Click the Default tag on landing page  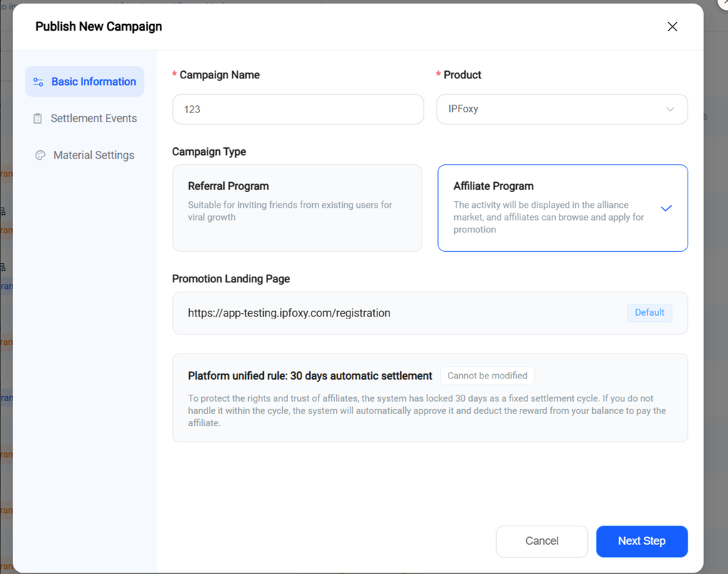[x=650, y=312]
